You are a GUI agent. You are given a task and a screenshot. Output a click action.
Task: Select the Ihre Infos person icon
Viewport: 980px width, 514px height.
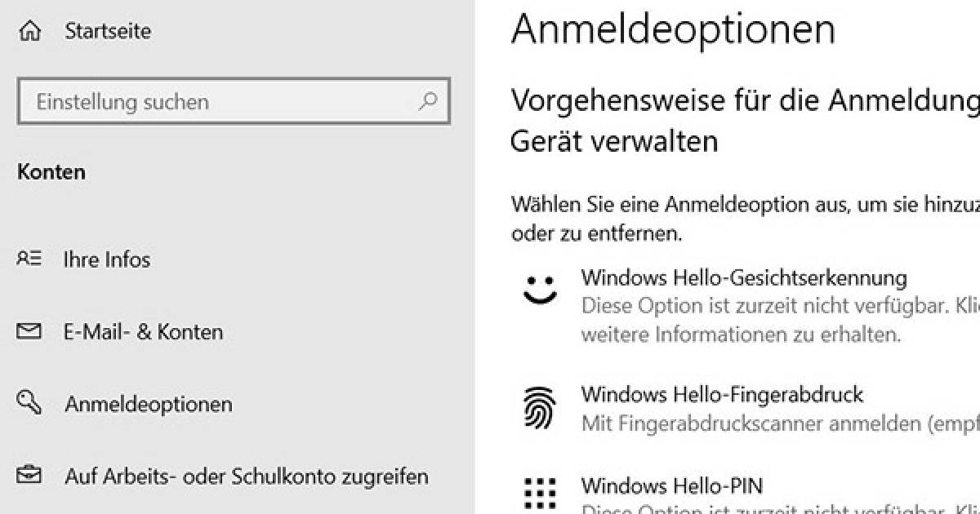click(29, 259)
